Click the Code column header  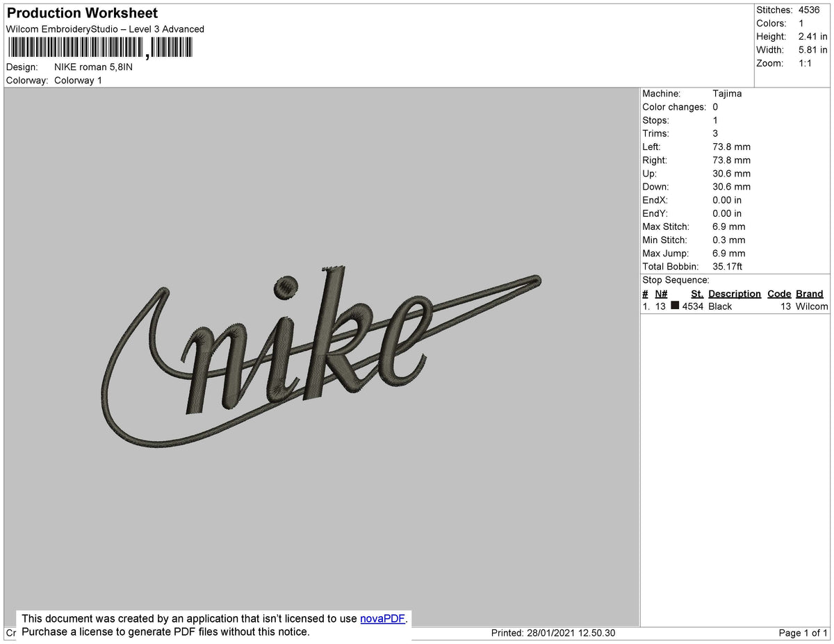click(x=778, y=293)
